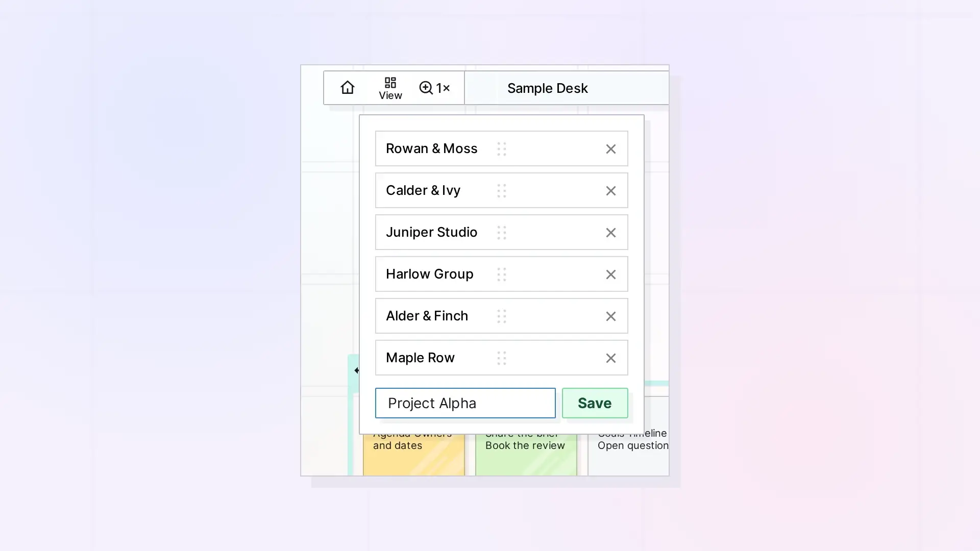Delete the Alder & Finch row
This screenshot has height=551, width=980.
click(610, 316)
